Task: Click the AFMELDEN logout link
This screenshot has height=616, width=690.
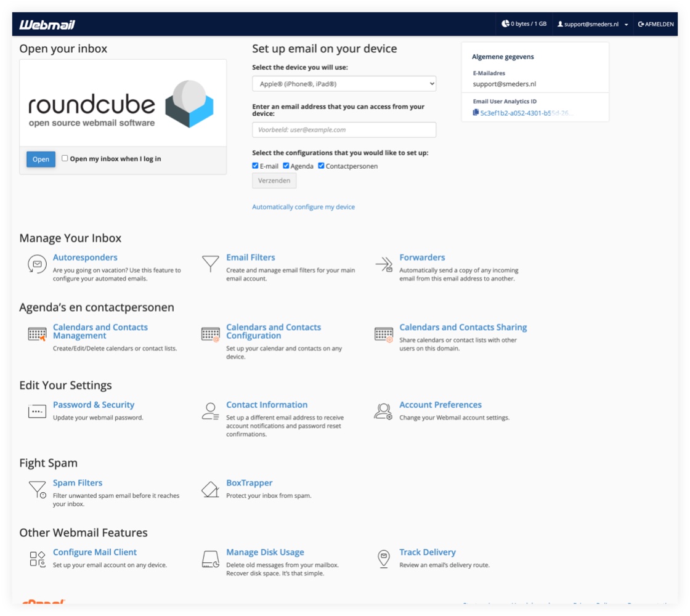Action: (655, 24)
